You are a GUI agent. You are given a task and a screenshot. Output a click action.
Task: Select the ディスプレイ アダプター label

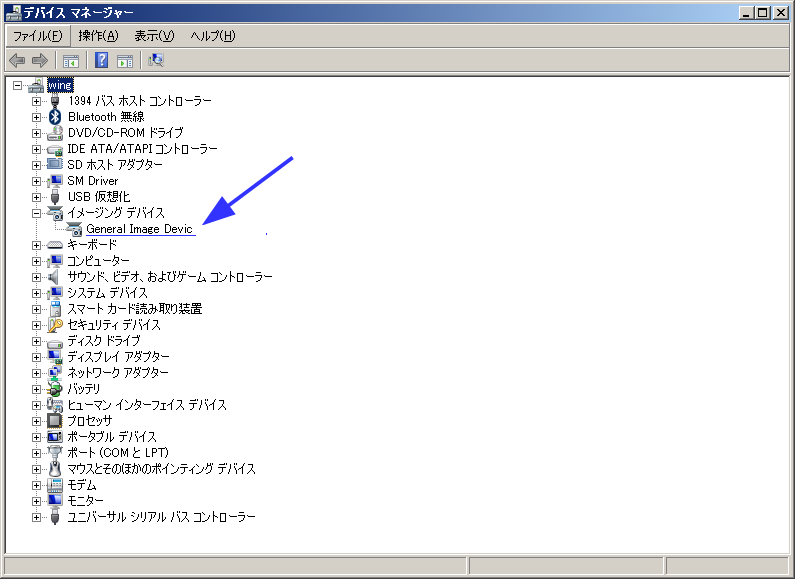[119, 357]
